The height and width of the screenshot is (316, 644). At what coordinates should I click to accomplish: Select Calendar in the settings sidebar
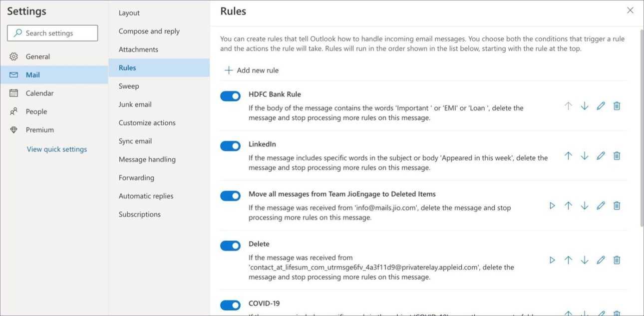[x=39, y=93]
